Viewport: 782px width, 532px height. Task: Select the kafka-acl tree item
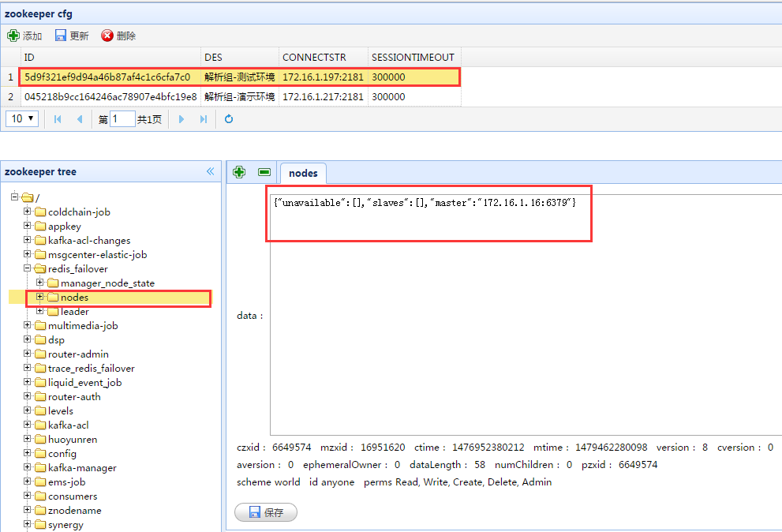69,425
